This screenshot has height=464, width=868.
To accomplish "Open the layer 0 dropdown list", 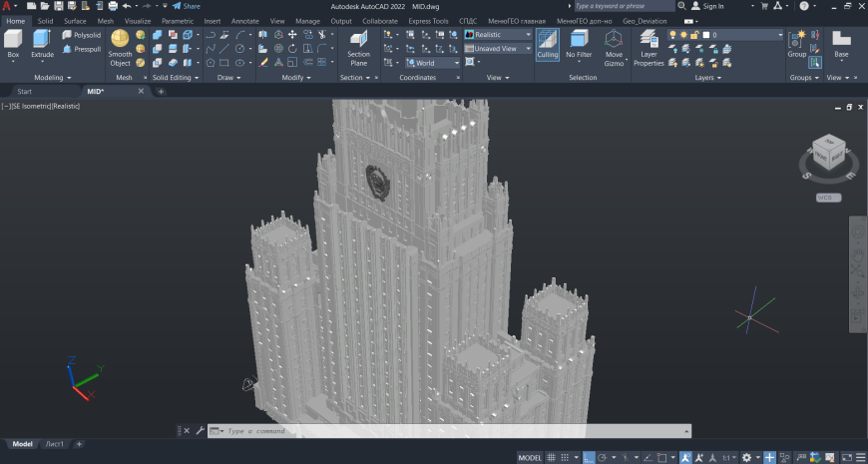I will (780, 34).
